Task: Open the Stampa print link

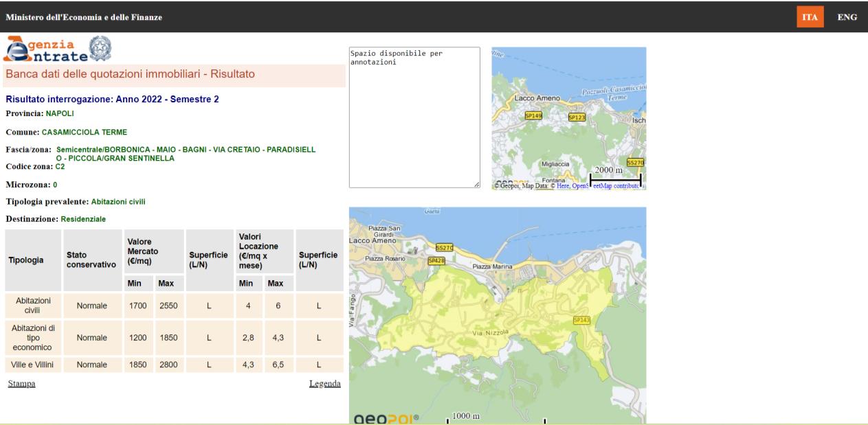Action: (x=21, y=383)
